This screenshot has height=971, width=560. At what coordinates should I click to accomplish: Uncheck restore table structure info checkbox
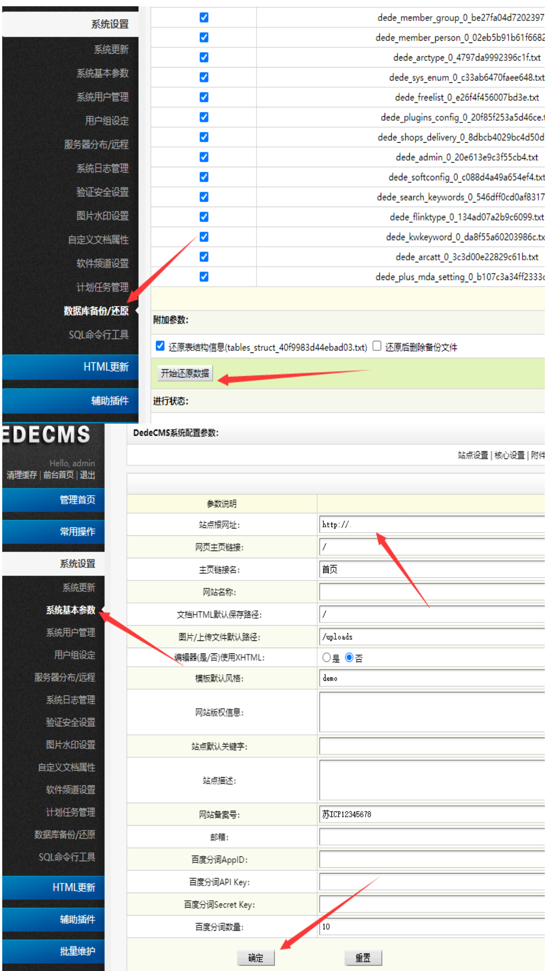160,346
